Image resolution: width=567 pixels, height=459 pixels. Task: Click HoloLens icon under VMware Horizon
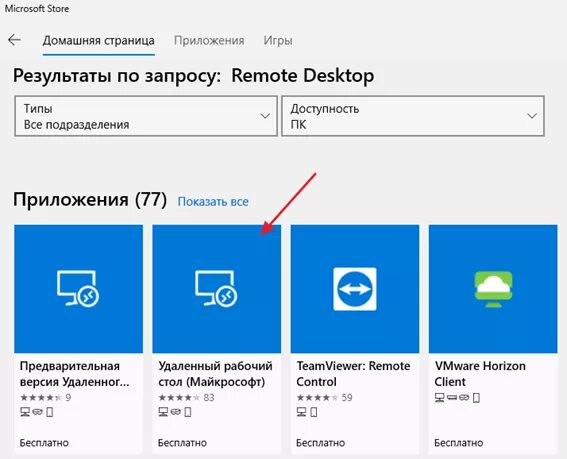(464, 398)
